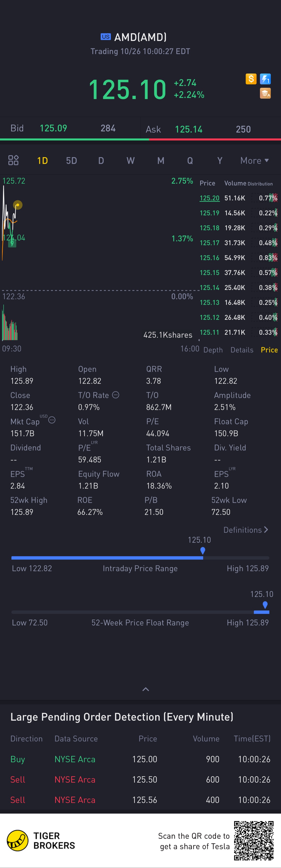281x868 pixels.
Task: Tap the Ask size 250
Action: 243,129
